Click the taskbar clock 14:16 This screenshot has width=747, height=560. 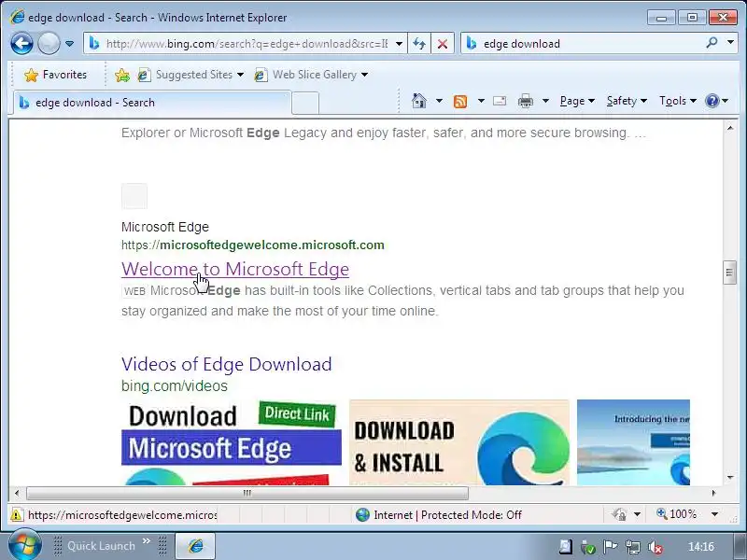click(x=701, y=547)
